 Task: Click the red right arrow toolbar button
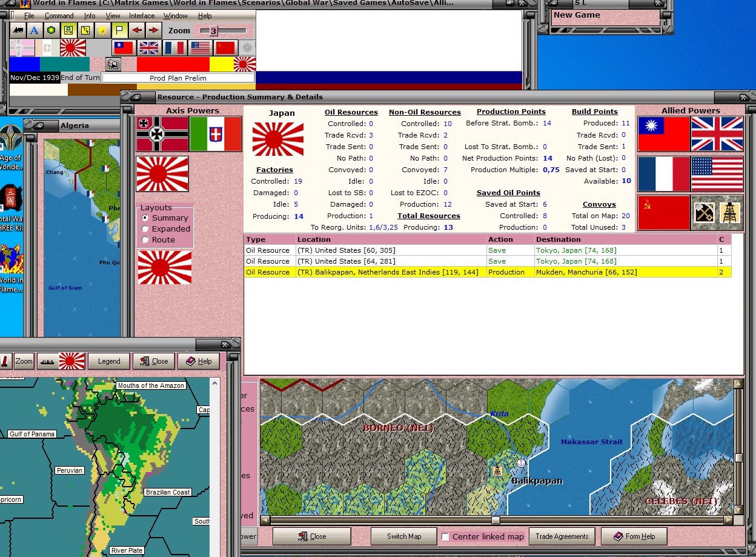click(x=154, y=30)
